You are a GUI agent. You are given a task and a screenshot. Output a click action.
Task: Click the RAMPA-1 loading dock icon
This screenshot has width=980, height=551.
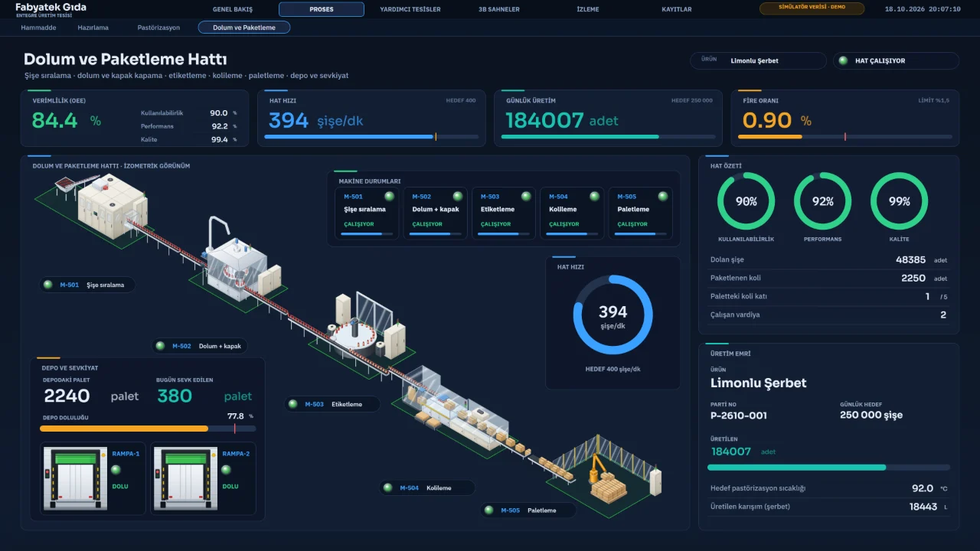pos(75,479)
